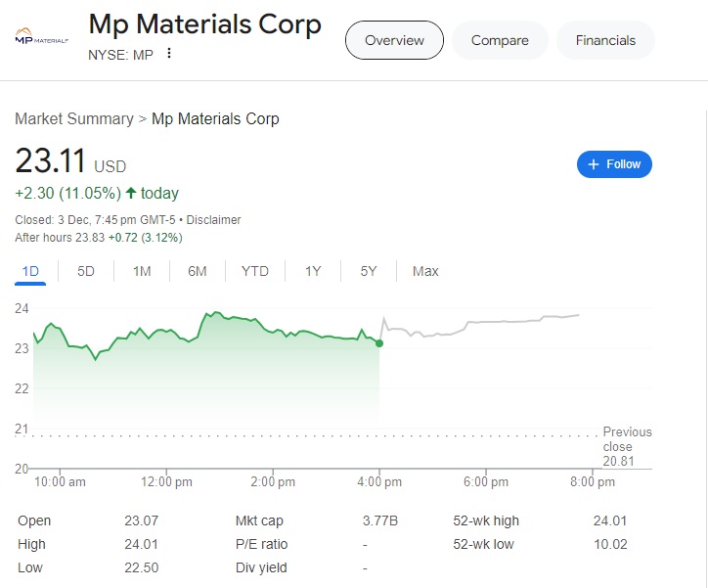This screenshot has width=708, height=588.
Task: Show the 6M chart range
Action: pyautogui.click(x=198, y=271)
